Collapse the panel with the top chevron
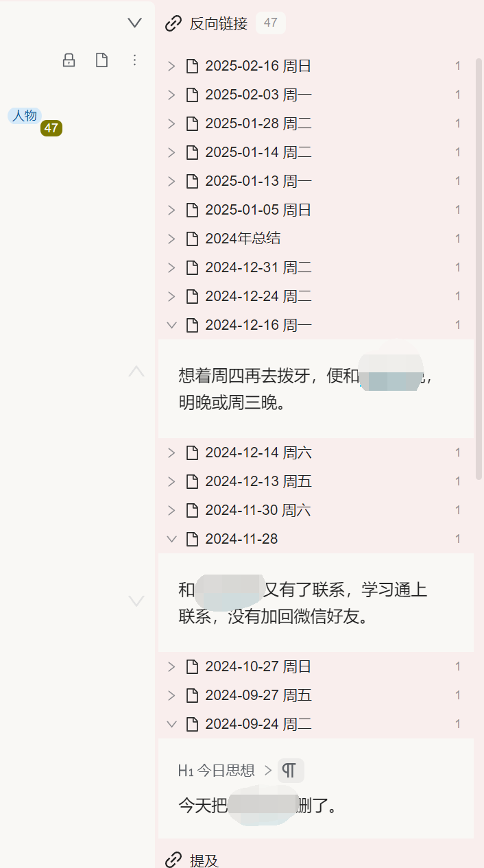Image resolution: width=484 pixels, height=868 pixels. pos(134,23)
